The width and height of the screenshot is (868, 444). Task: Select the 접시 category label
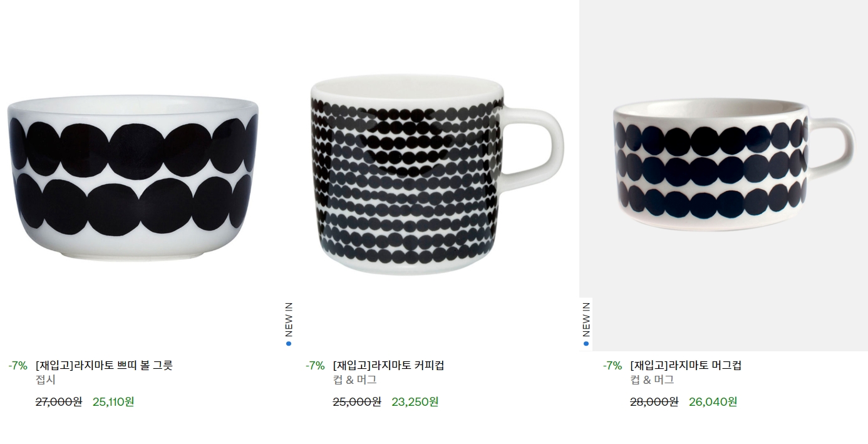coord(46,380)
